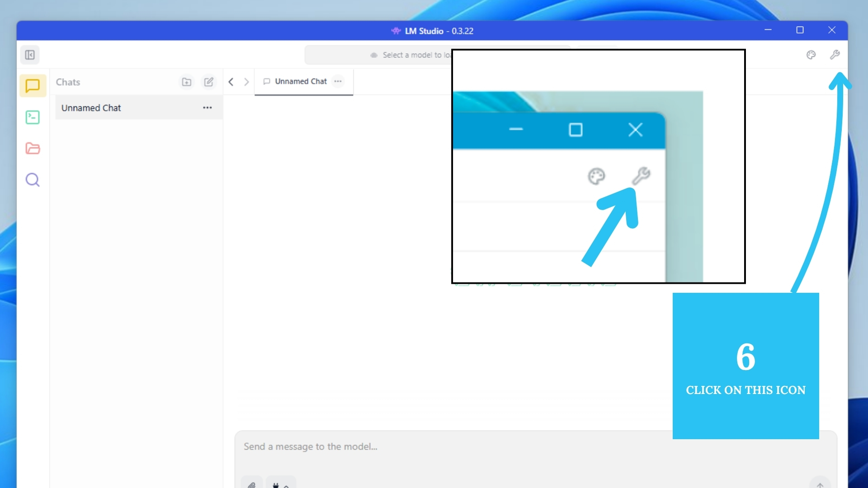The height and width of the screenshot is (488, 868).
Task: Open the Discover search section
Action: point(33,180)
